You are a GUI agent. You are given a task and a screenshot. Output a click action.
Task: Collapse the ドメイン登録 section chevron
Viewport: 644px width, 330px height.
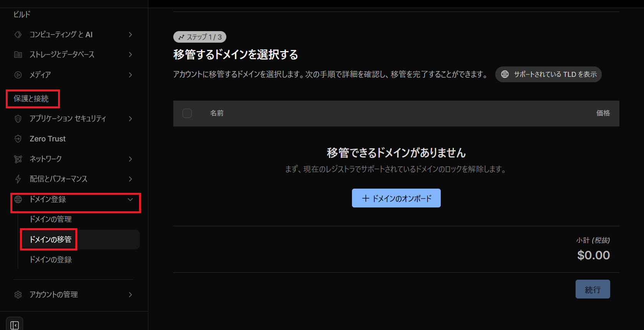pyautogui.click(x=130, y=199)
